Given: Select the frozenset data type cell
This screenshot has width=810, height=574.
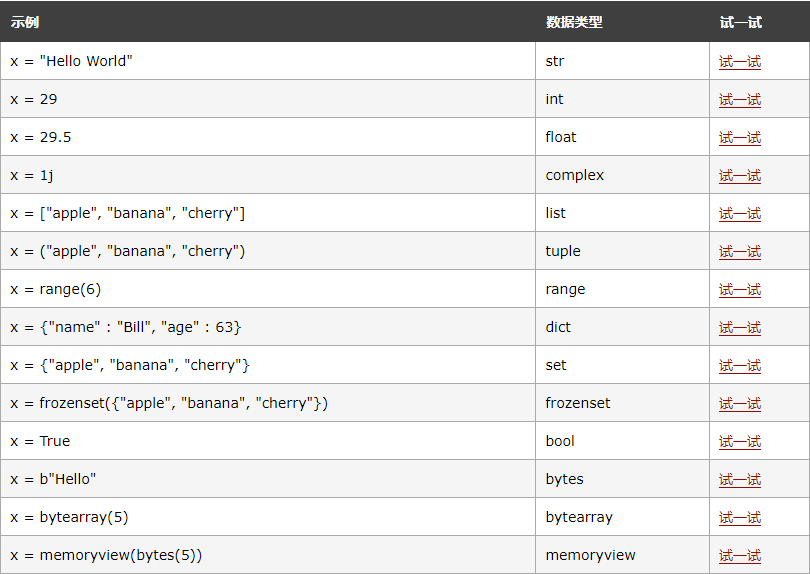Looking at the screenshot, I should click(578, 403).
